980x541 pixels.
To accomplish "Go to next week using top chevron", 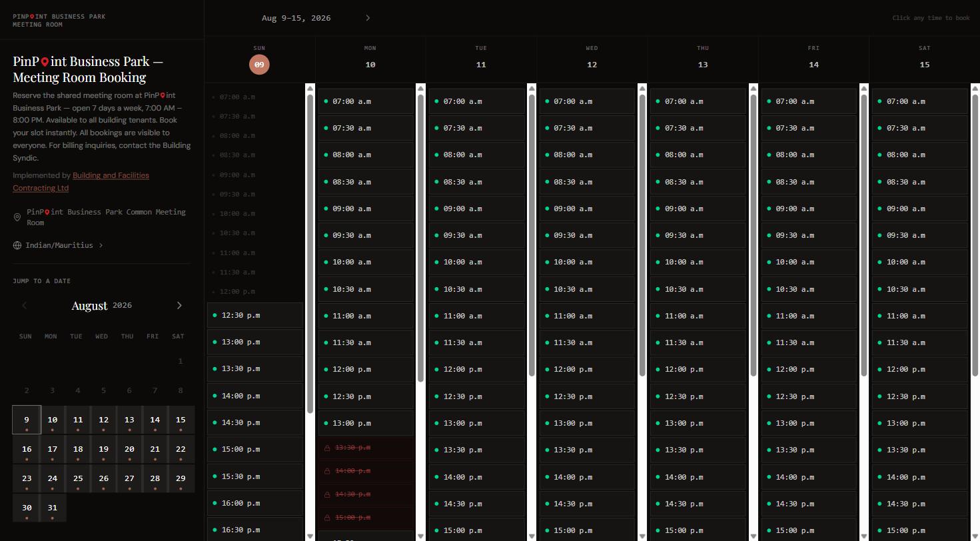I will 368,18.
